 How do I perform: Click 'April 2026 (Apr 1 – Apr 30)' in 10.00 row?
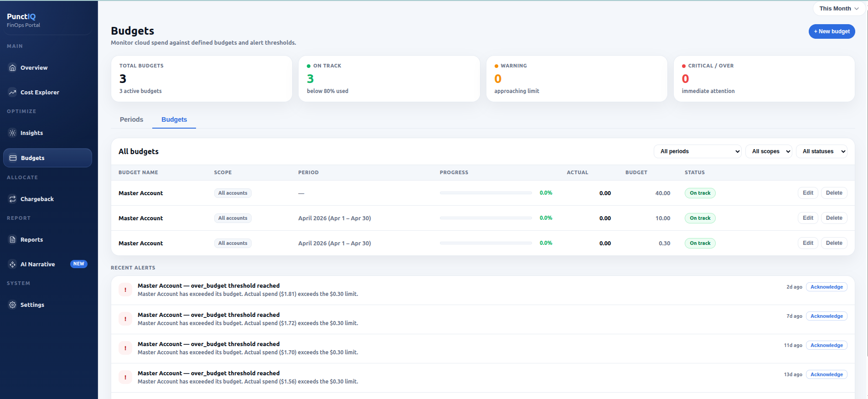(334, 218)
